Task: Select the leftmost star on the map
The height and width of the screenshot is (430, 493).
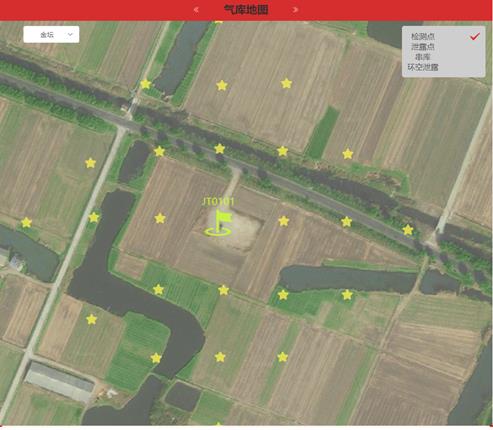Action: coord(26,222)
